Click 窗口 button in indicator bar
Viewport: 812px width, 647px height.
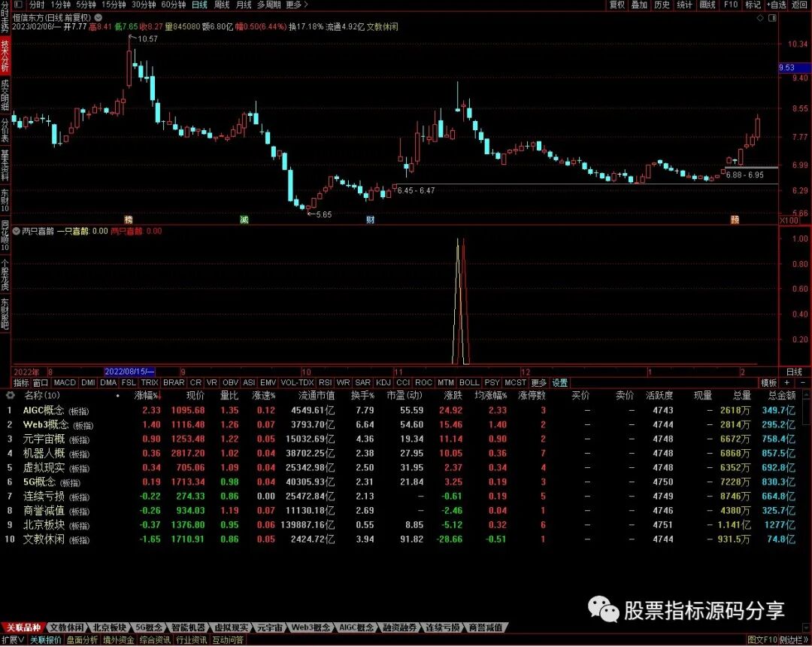[41, 383]
